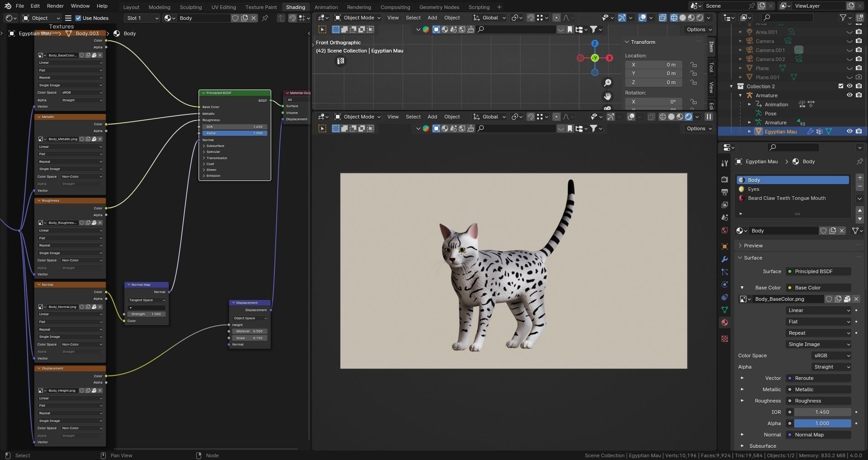868x460 pixels.
Task: Unlink Body material with X in Properties
Action: (x=842, y=231)
